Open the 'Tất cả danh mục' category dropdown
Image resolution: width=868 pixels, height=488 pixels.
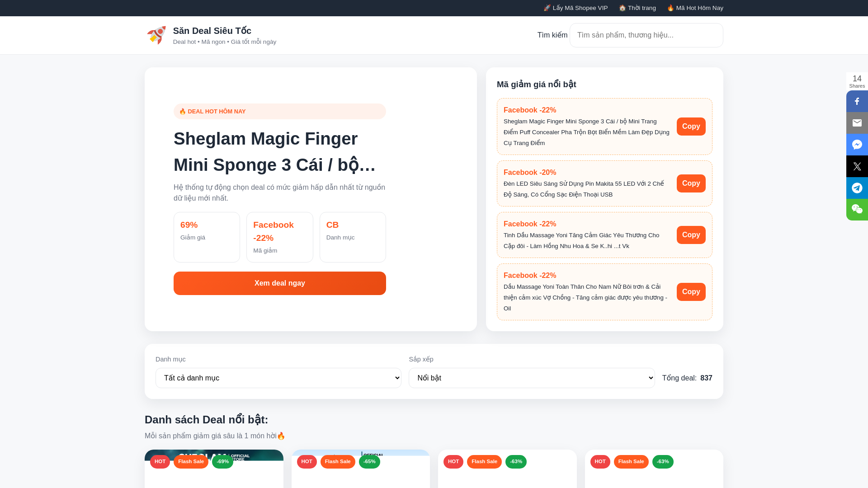click(278, 378)
